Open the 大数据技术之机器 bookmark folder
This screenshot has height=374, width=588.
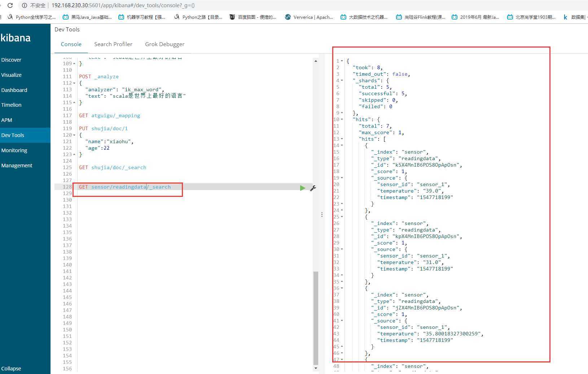364,17
